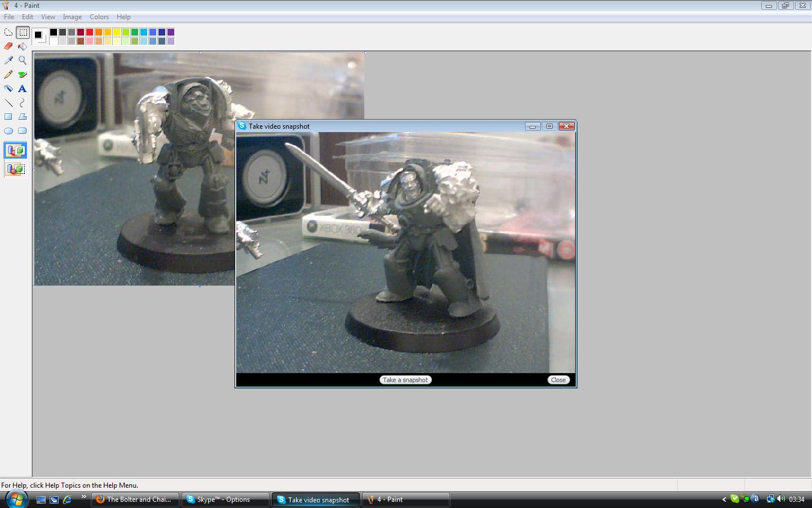The height and width of the screenshot is (508, 812).
Task: Choose the Free-Form Select tool
Action: click(x=8, y=32)
